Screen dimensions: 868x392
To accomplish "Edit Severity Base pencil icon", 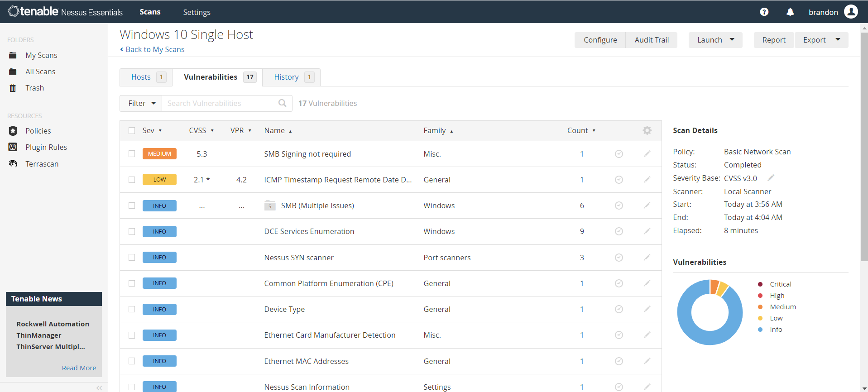I will [x=771, y=177].
